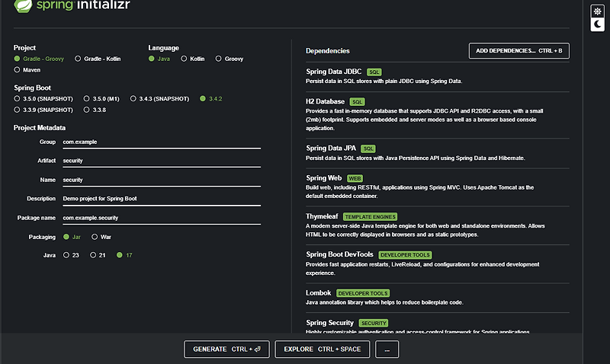Click the Spring Data JDBC dependency
The image size is (610, 364).
coord(437,76)
